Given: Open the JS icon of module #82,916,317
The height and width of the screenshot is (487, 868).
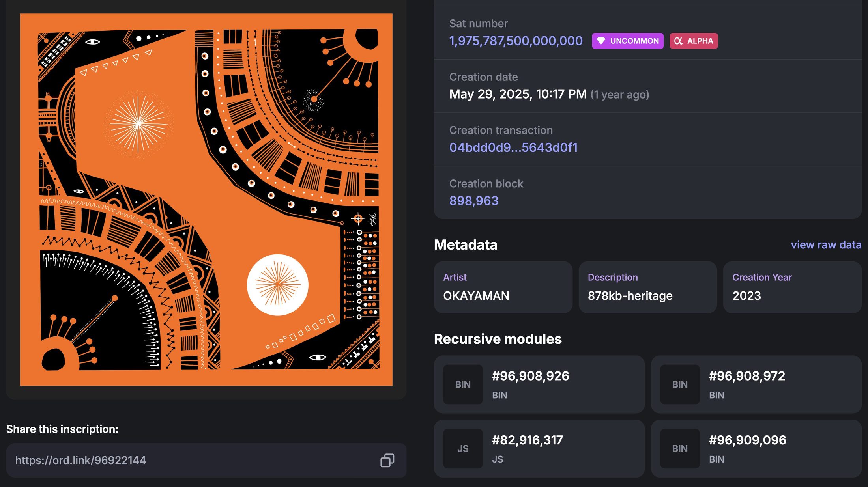Looking at the screenshot, I should click(x=463, y=448).
